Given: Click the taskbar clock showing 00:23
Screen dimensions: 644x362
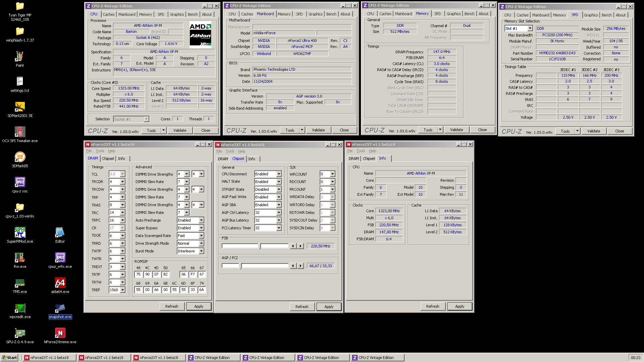Looking at the screenshot, I should click(636, 358).
